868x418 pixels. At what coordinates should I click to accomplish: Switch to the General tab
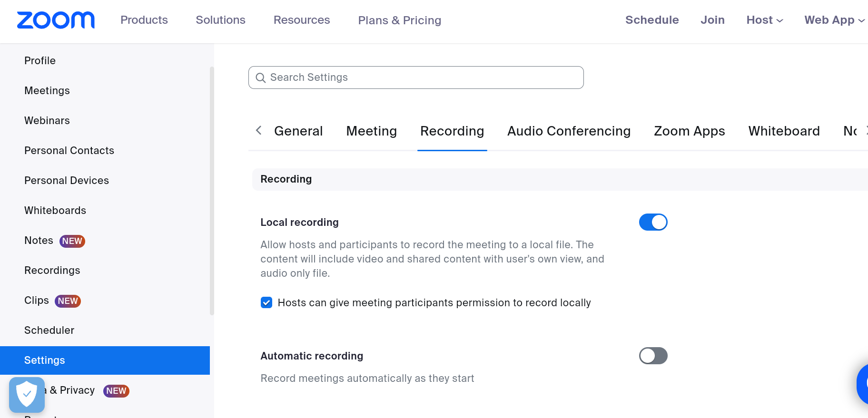[x=298, y=131]
